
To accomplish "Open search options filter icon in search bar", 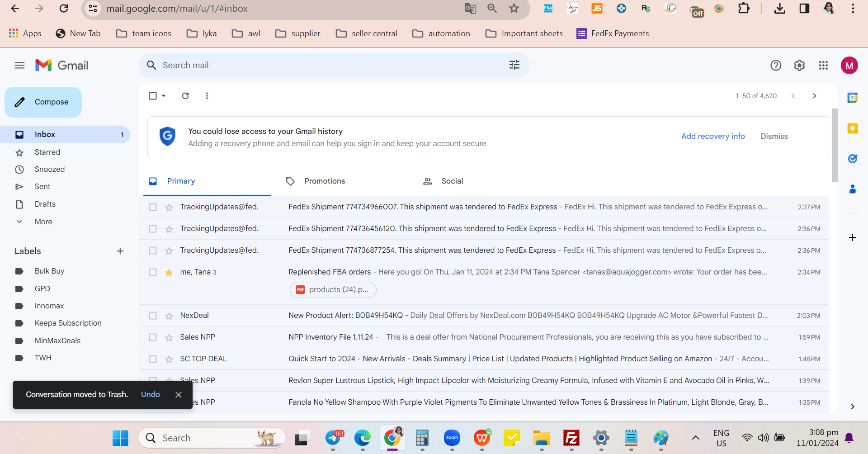I will coord(514,65).
